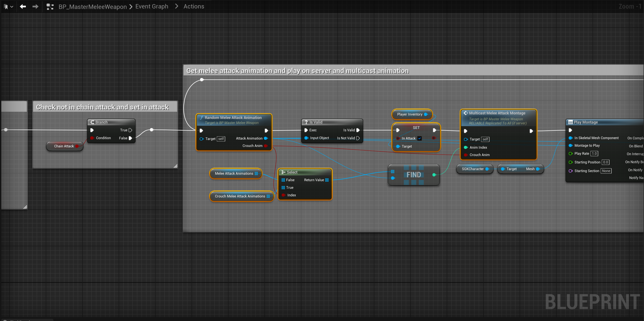The height and width of the screenshot is (321, 644).
Task: Click the Multicast Melee Attack Montage event icon
Action: click(x=465, y=113)
